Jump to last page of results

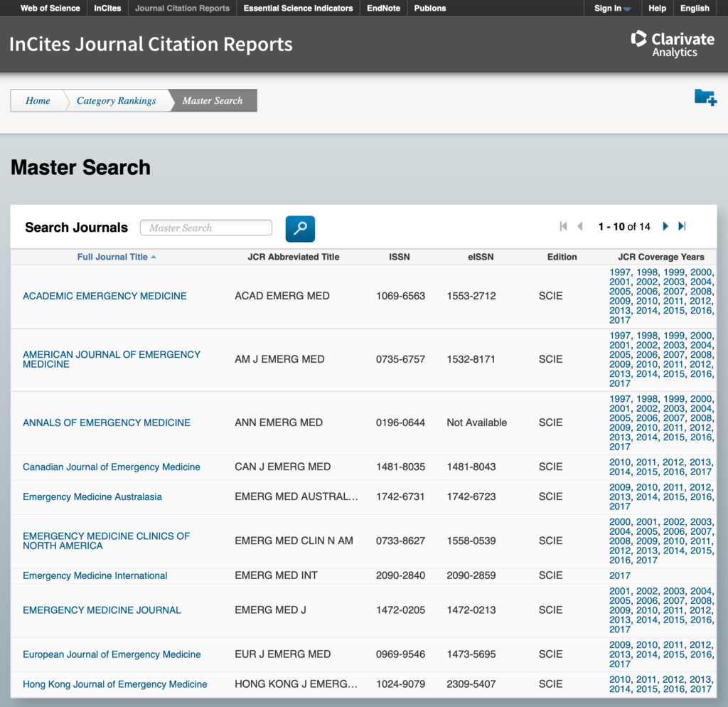click(682, 226)
